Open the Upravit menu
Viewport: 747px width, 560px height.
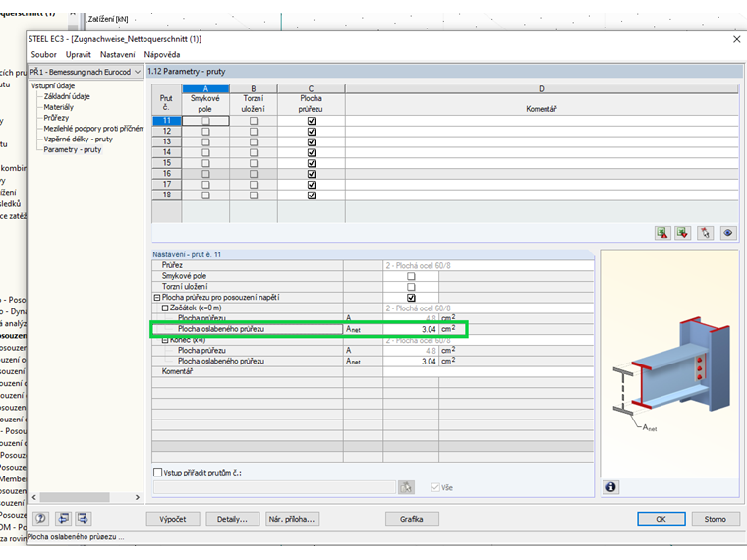click(x=78, y=55)
